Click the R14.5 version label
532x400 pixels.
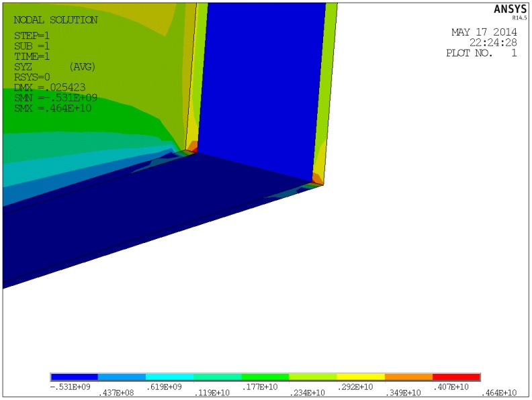coord(519,17)
